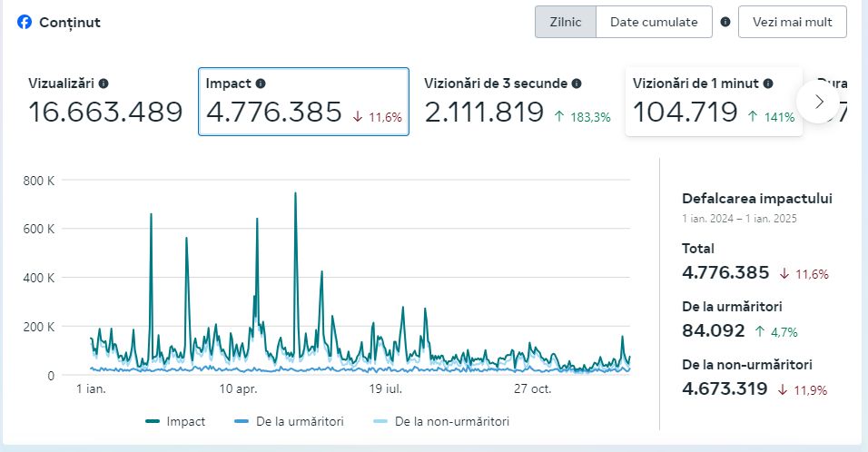This screenshot has width=868, height=452.
Task: Toggle De la urmăritori legend series
Action: coord(289,421)
